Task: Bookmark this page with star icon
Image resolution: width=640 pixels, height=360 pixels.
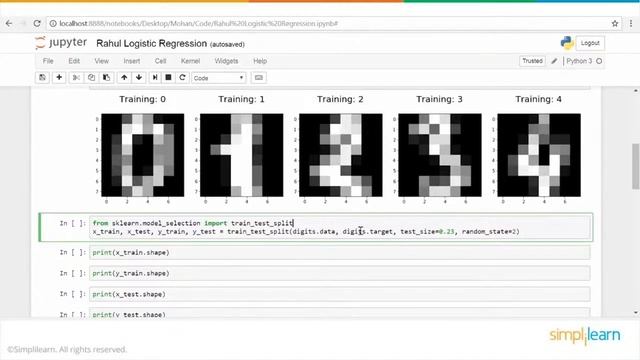Action: [x=615, y=24]
